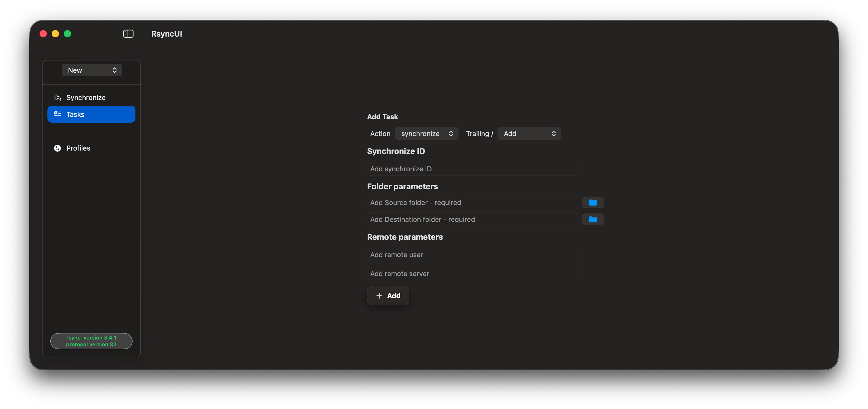Browse for source folder with folder icon
This screenshot has height=409, width=868.
(x=593, y=203)
